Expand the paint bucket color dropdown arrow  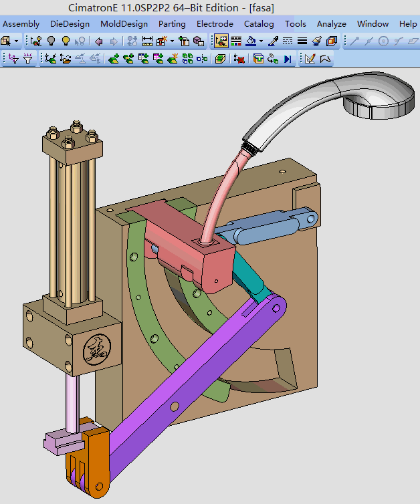[x=259, y=41]
